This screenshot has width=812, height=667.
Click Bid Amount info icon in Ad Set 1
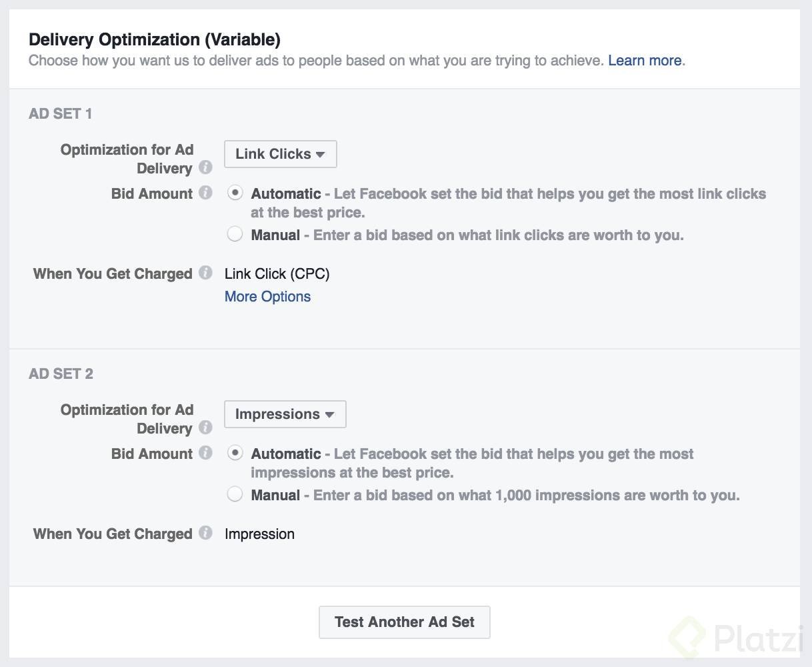click(206, 193)
